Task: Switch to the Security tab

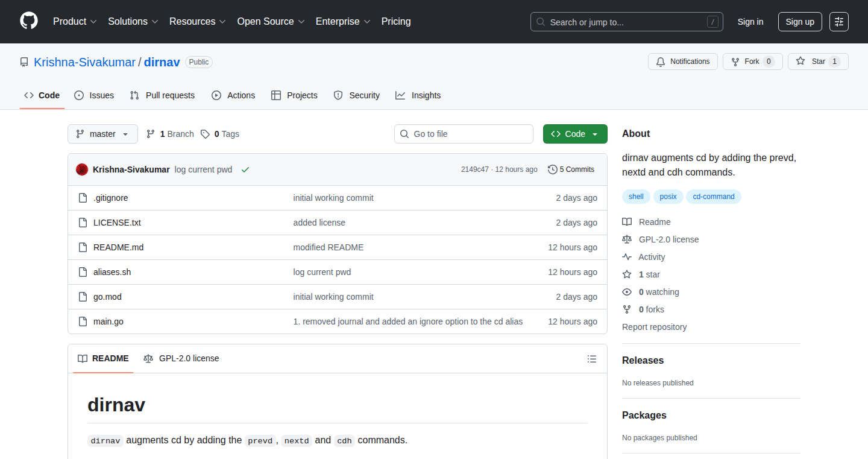Action: (357, 95)
